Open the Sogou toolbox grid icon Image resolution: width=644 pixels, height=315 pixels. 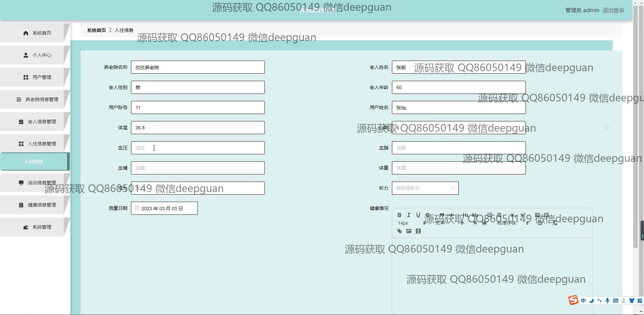[x=640, y=301]
